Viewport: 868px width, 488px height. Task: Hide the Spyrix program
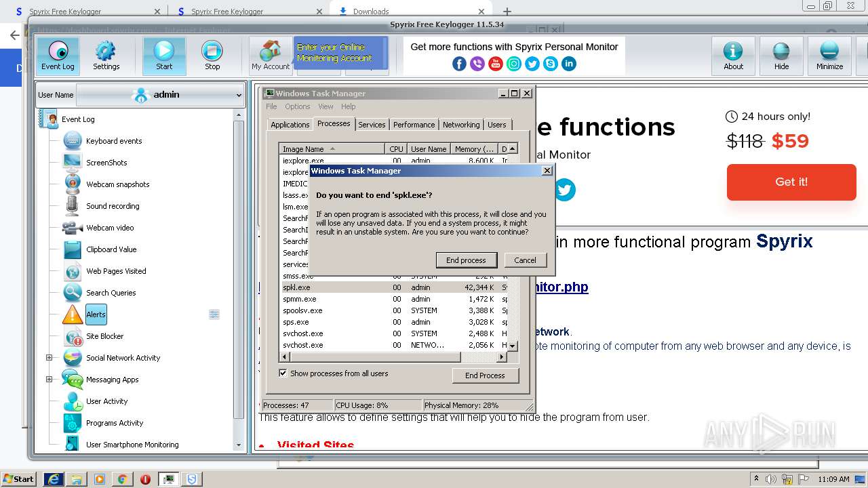point(781,56)
